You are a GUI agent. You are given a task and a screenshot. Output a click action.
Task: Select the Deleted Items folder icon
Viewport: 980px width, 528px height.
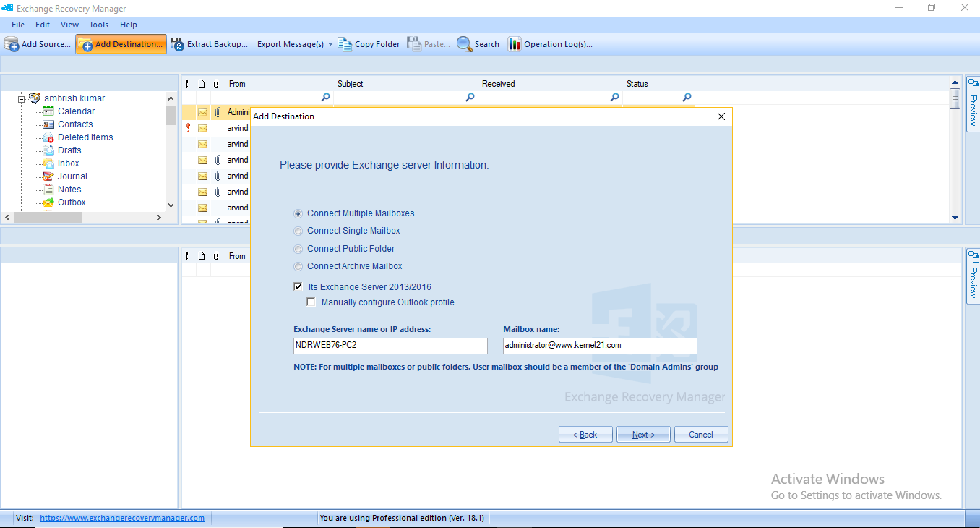pos(48,137)
